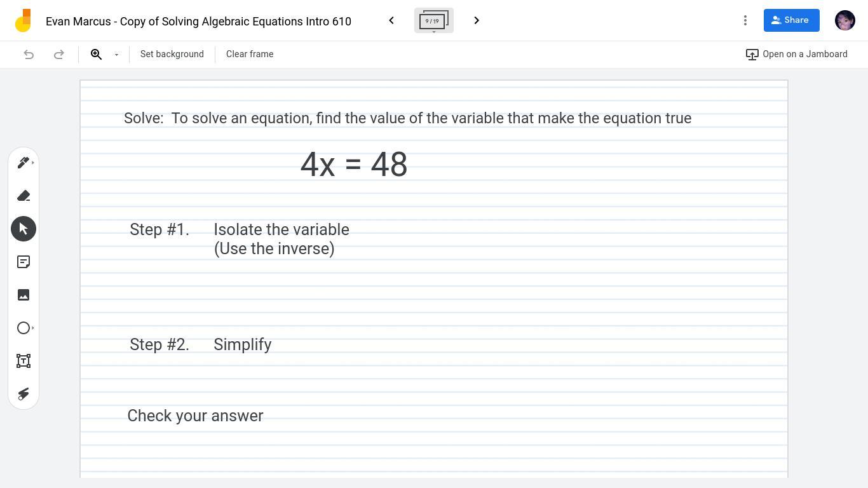Go to the next frame
The width and height of the screenshot is (868, 488).
pos(477,20)
